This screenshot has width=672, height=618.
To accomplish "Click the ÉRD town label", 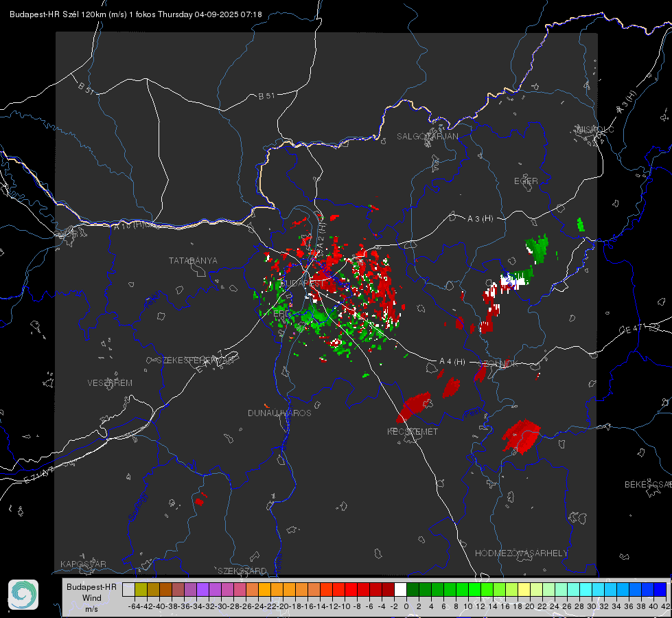I will (281, 314).
